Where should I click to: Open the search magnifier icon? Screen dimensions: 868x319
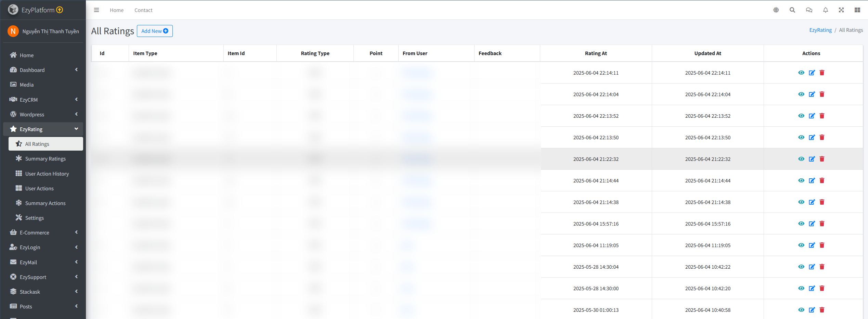pos(792,10)
